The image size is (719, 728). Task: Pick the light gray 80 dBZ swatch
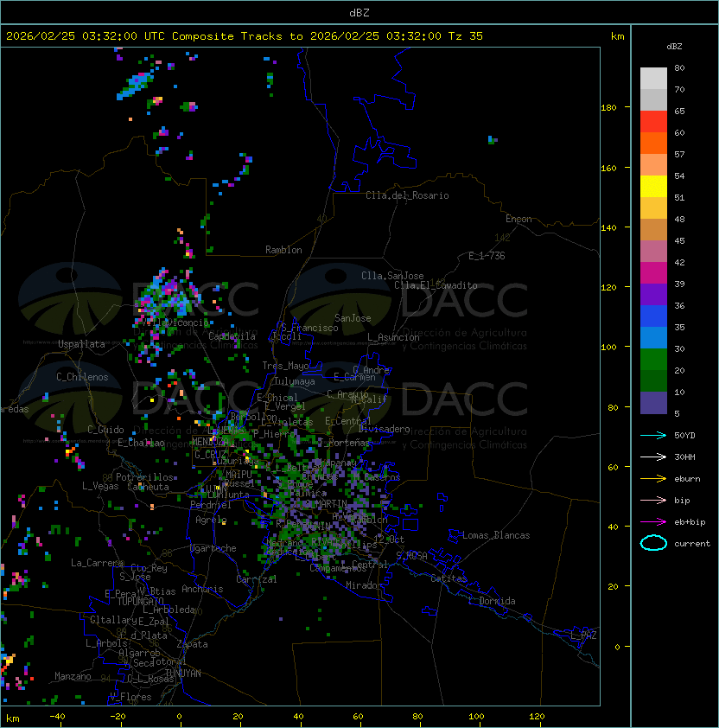[653, 78]
